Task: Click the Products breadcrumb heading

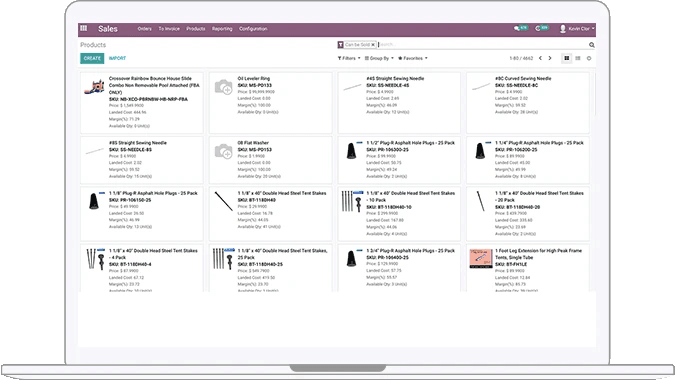Action: [x=93, y=45]
